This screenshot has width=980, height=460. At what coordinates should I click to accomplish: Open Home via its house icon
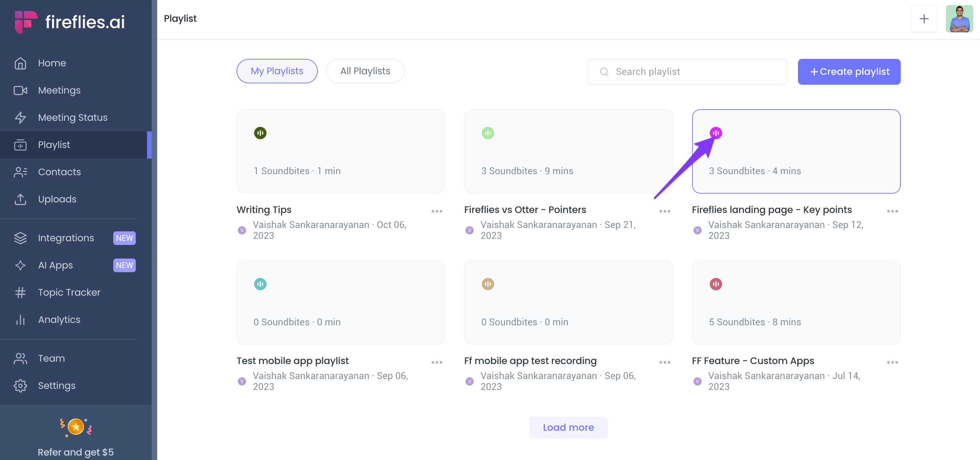pyautogui.click(x=20, y=63)
